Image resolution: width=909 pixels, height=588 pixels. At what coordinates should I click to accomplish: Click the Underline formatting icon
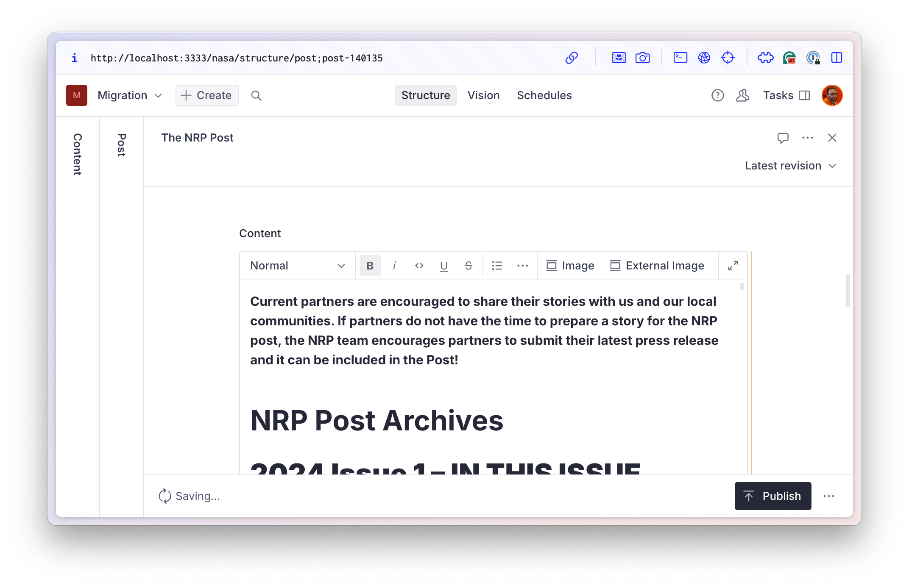click(443, 265)
